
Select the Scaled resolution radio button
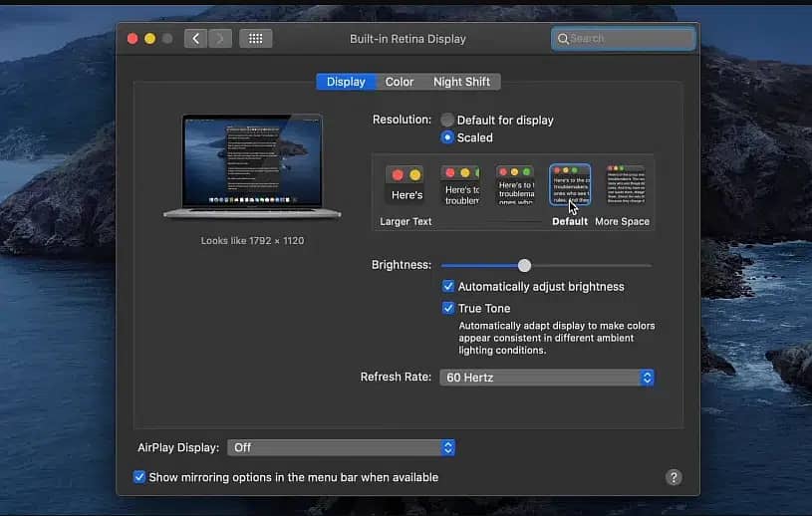(448, 137)
